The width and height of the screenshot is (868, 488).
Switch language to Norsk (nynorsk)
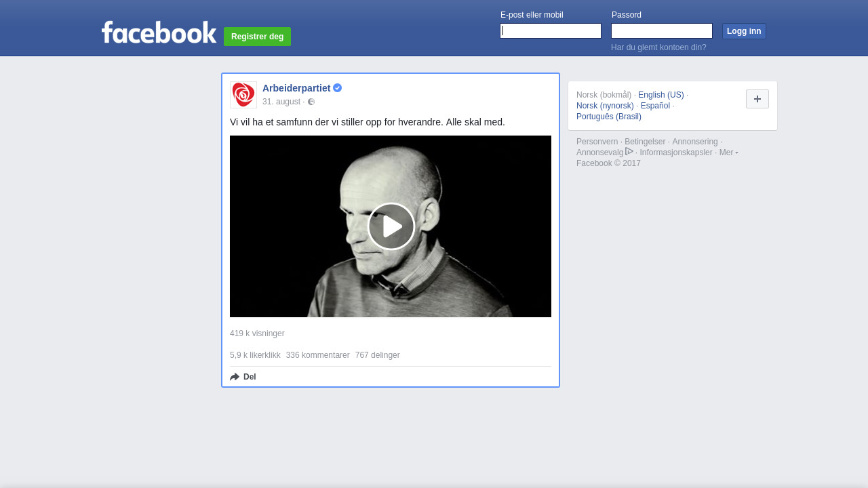coord(605,106)
